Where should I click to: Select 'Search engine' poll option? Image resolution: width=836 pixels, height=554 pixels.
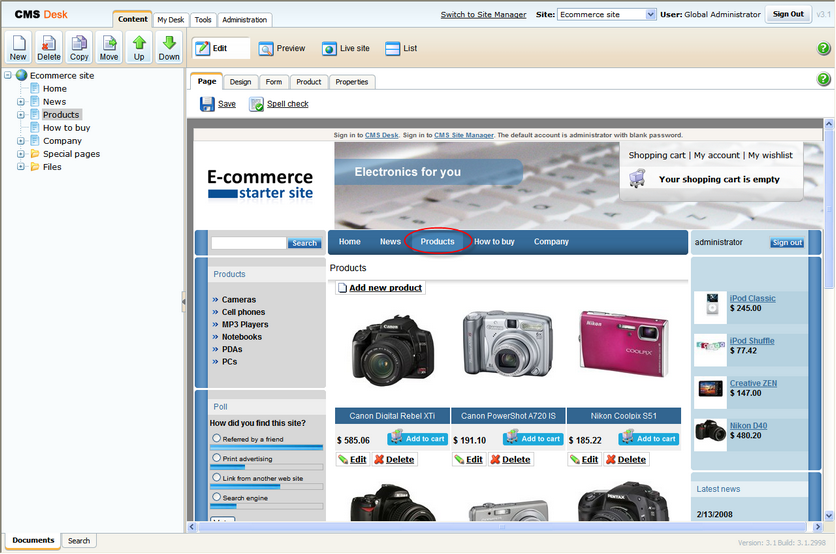click(216, 496)
